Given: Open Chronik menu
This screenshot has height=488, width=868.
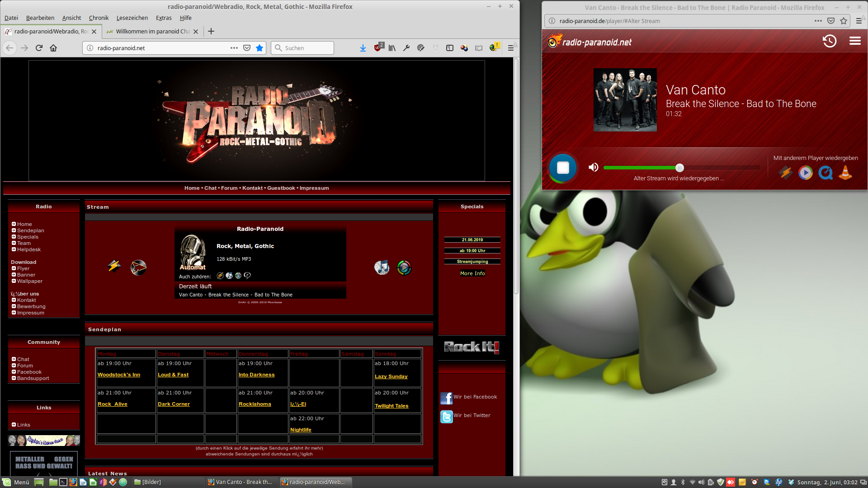Looking at the screenshot, I should tap(99, 18).
